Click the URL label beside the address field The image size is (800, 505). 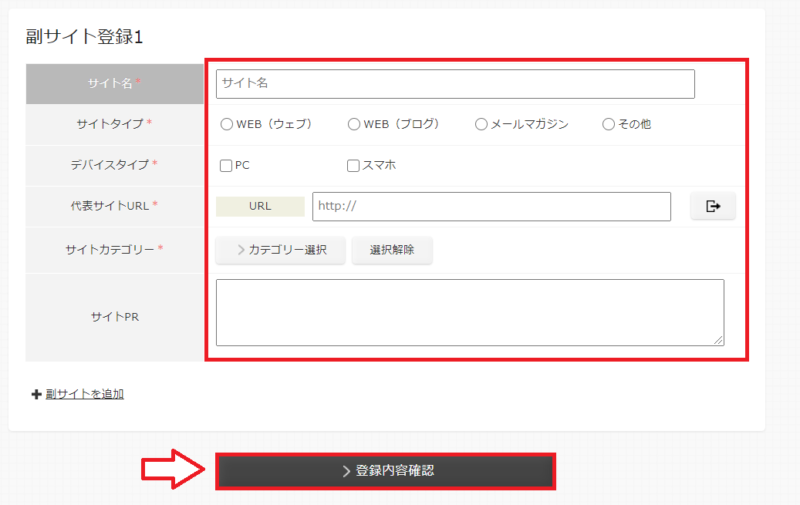[260, 206]
